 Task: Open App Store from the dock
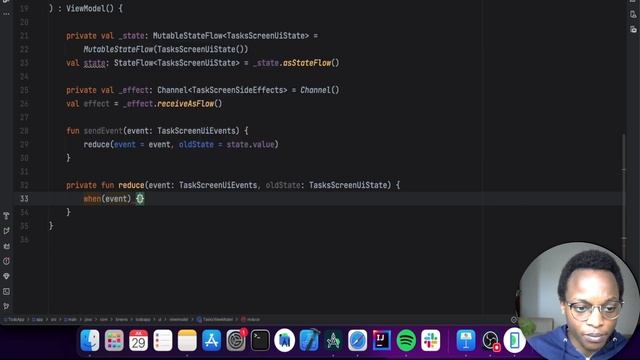pos(211,340)
